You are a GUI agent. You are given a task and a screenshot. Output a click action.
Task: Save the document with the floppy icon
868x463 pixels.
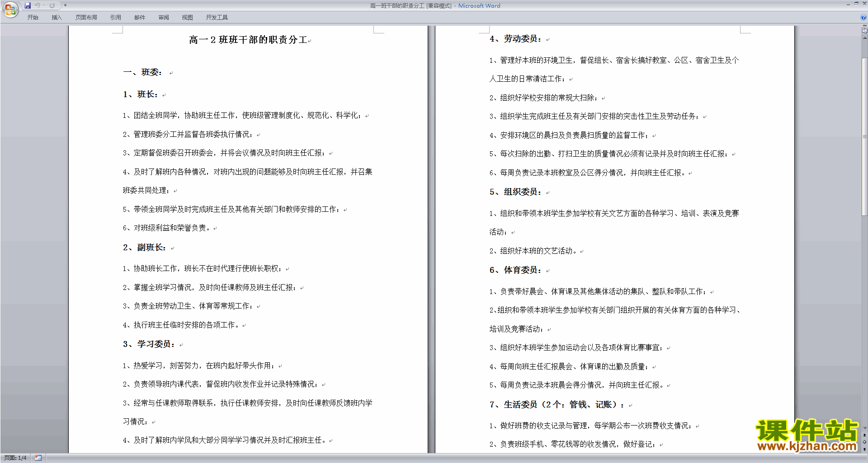click(28, 5)
